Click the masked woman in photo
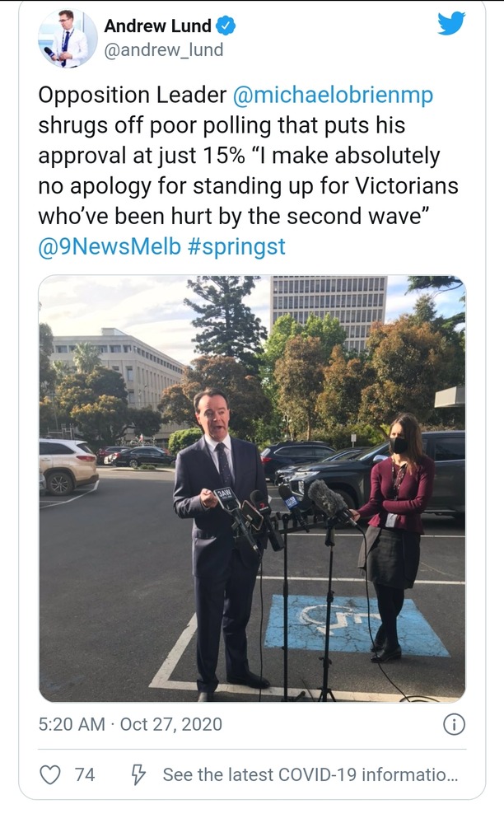The height and width of the screenshot is (823, 504). 395,537
